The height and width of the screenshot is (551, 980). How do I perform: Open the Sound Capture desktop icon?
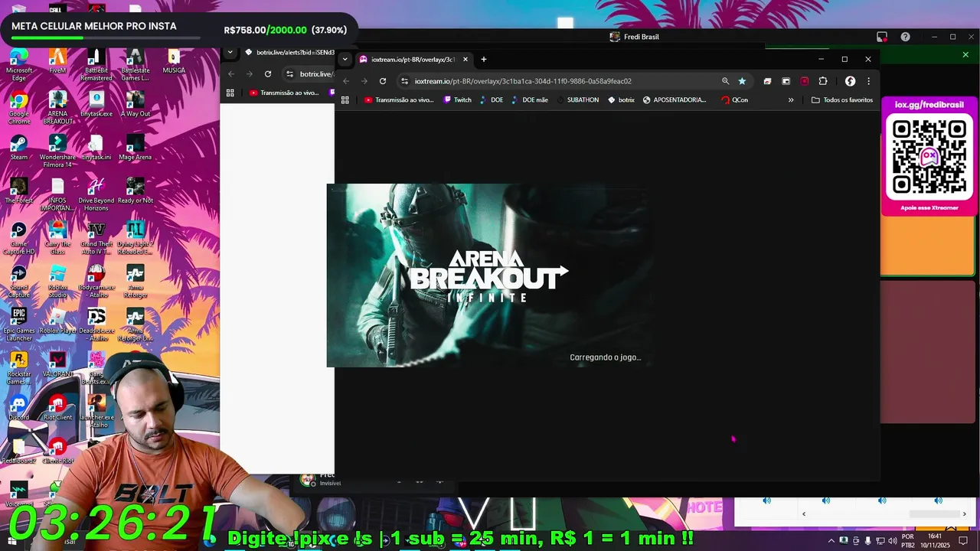click(19, 282)
